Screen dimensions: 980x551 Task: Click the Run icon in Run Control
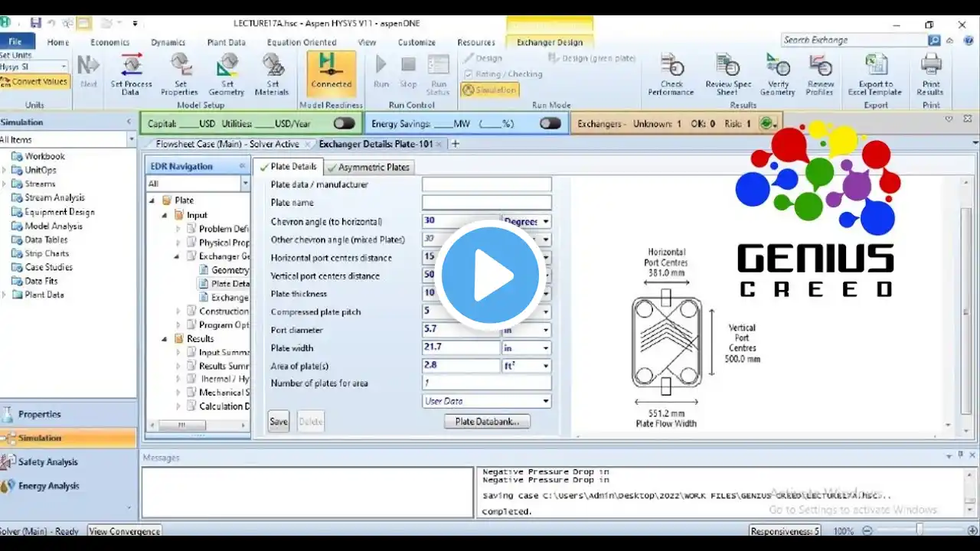tap(381, 71)
